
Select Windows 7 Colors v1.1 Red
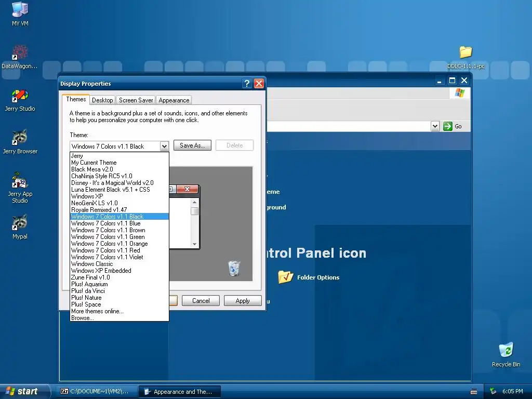click(x=119, y=250)
